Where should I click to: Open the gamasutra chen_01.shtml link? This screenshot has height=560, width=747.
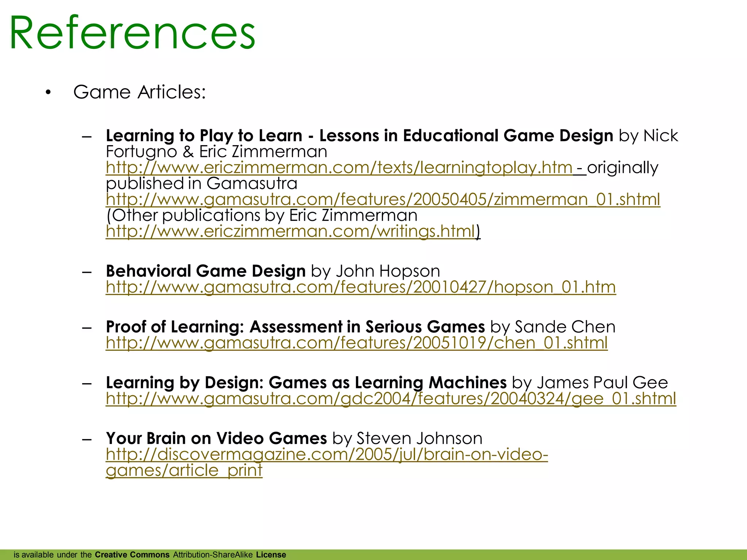coord(357,343)
